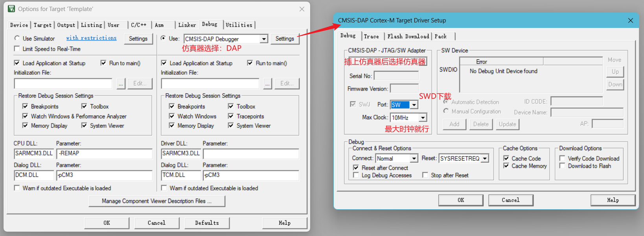
Task: Toggle debugger Warn if outdated Executable checkbox
Action: [164, 188]
